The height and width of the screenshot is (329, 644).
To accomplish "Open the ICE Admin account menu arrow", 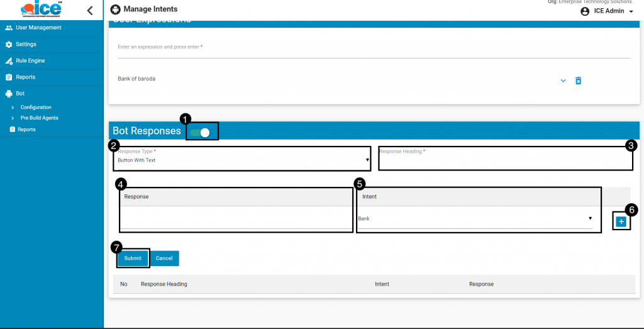I will [631, 11].
